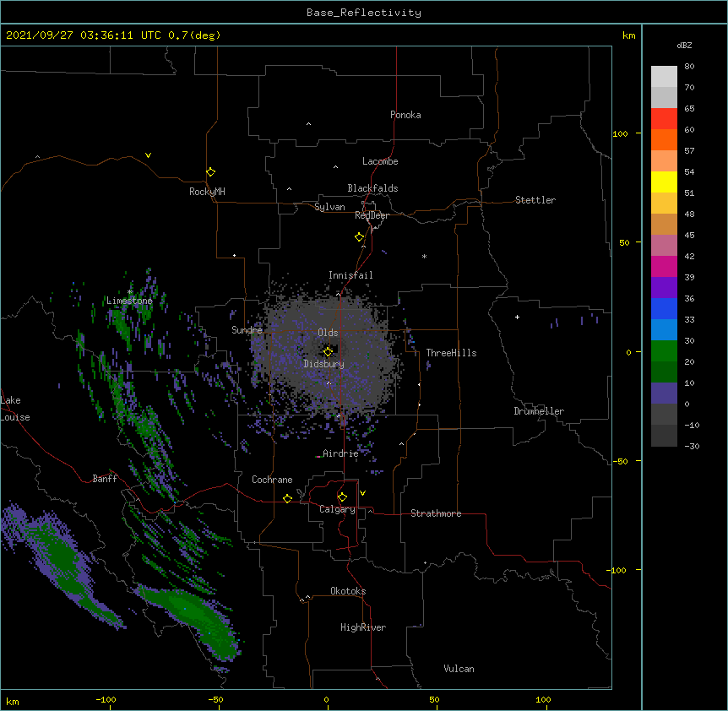The width and height of the screenshot is (728, 711).
Task: Click the Calgary city label
Action: pyautogui.click(x=337, y=509)
